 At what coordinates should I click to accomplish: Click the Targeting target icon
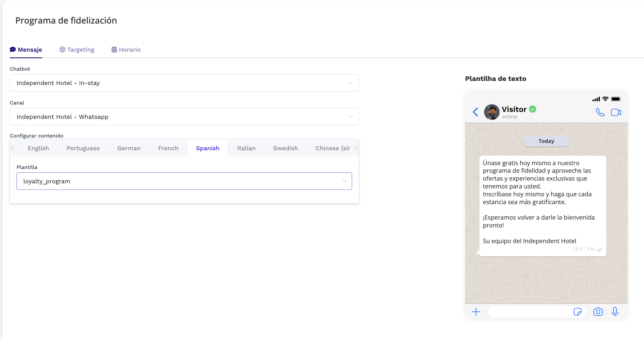[62, 50]
